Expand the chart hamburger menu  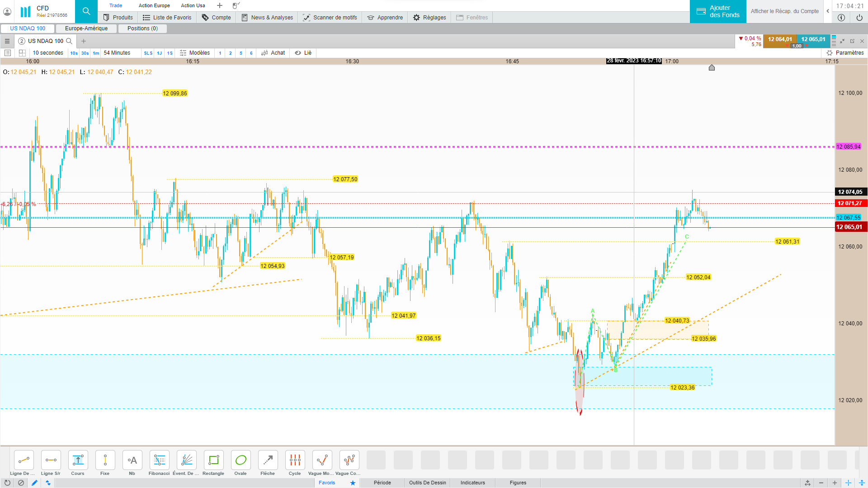click(x=7, y=41)
